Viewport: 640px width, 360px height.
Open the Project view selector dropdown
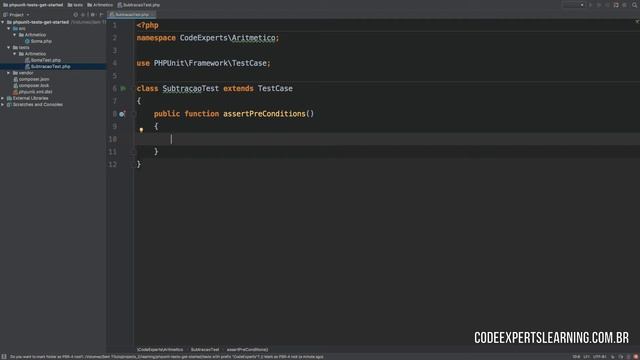coord(28,15)
